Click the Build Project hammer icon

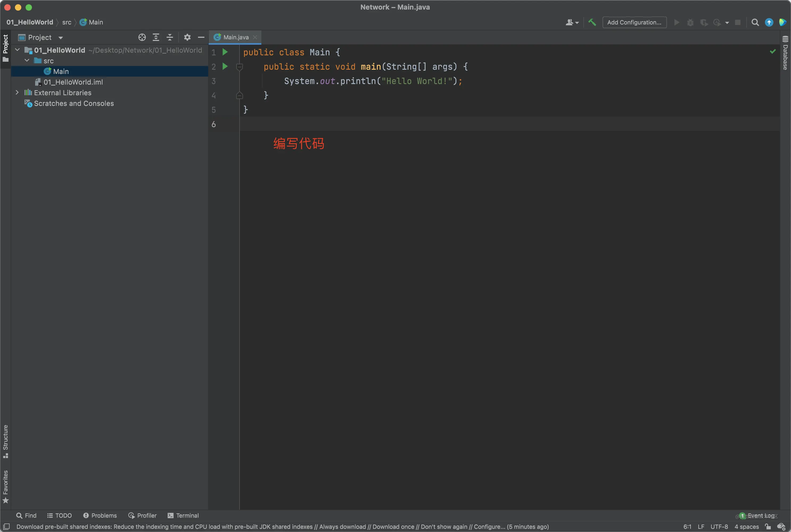[592, 22]
